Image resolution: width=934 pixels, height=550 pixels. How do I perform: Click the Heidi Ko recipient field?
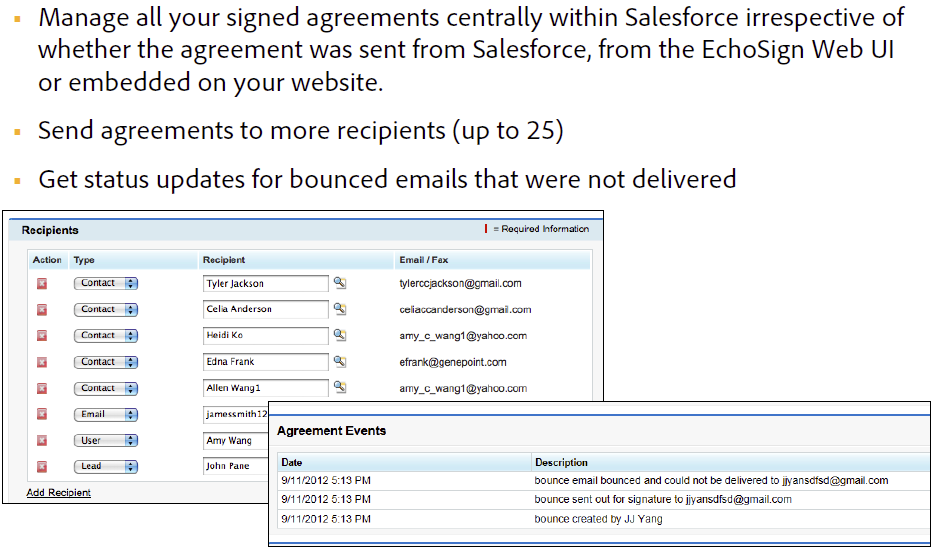(265, 336)
